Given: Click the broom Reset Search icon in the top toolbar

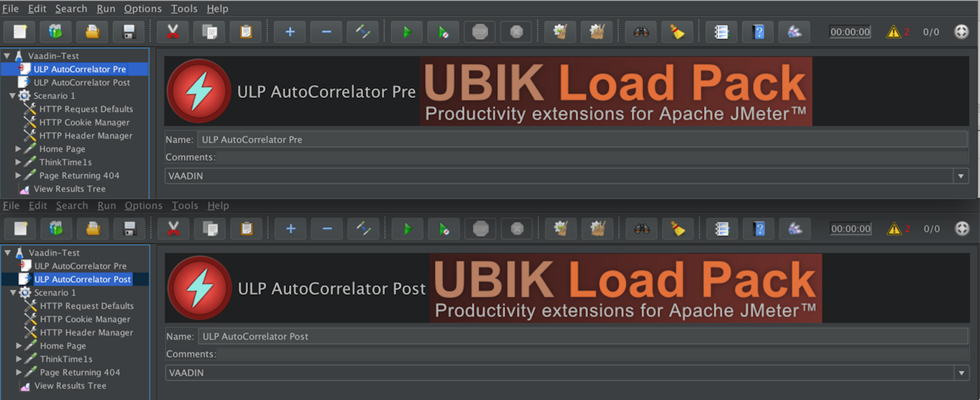Looking at the screenshot, I should 676,32.
